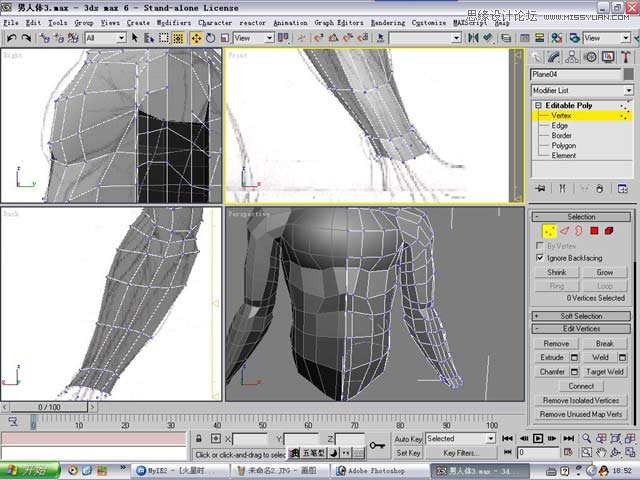Click Configure Modifier Sets icon
This screenshot has height=480, width=640.
623,189
